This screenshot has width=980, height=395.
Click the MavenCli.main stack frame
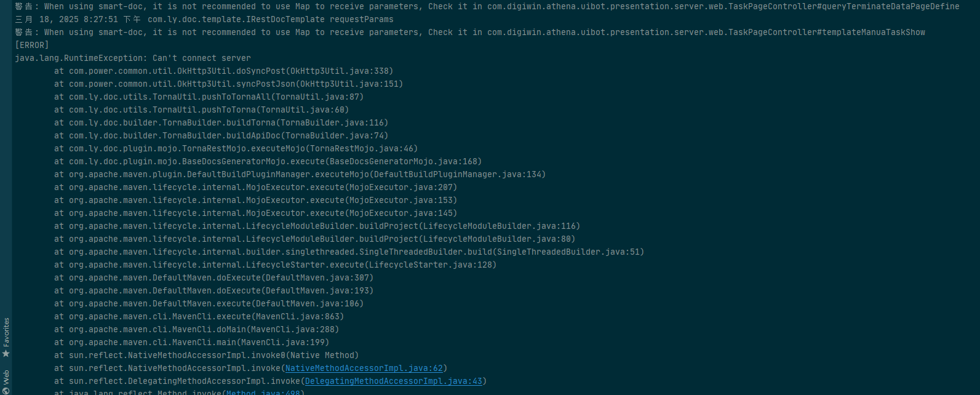pos(191,342)
